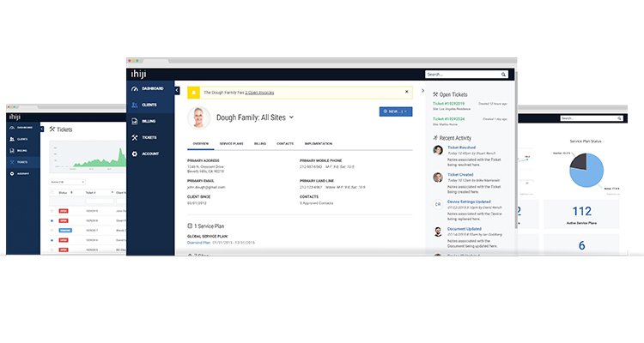Toggle the second OPEN ticket row radio
Viewport: 644px width, 343px height.
tap(52, 220)
